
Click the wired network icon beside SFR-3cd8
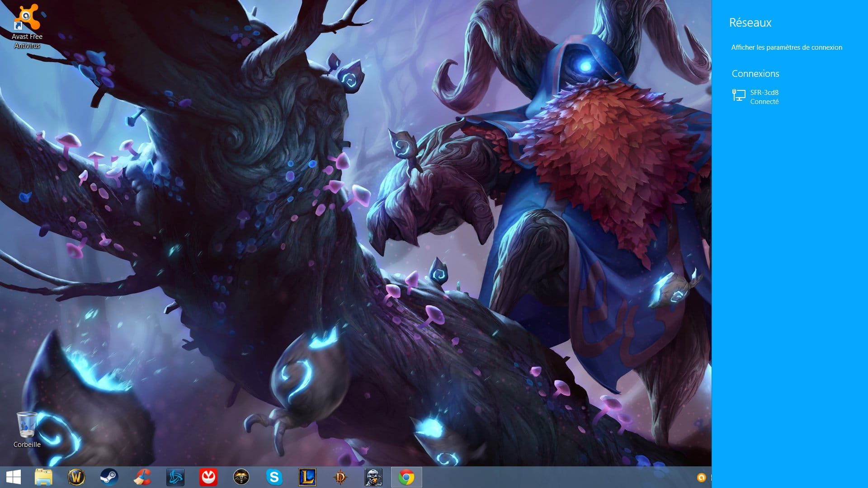(739, 95)
